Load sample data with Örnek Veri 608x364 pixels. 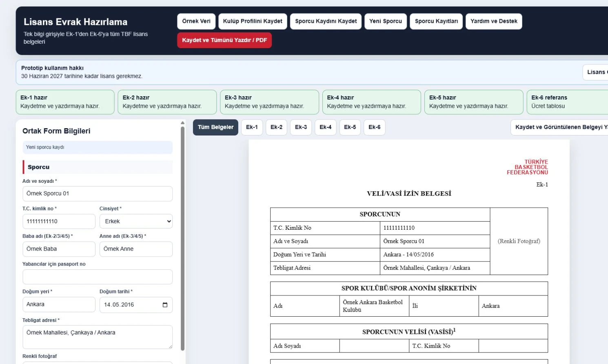pyautogui.click(x=196, y=21)
